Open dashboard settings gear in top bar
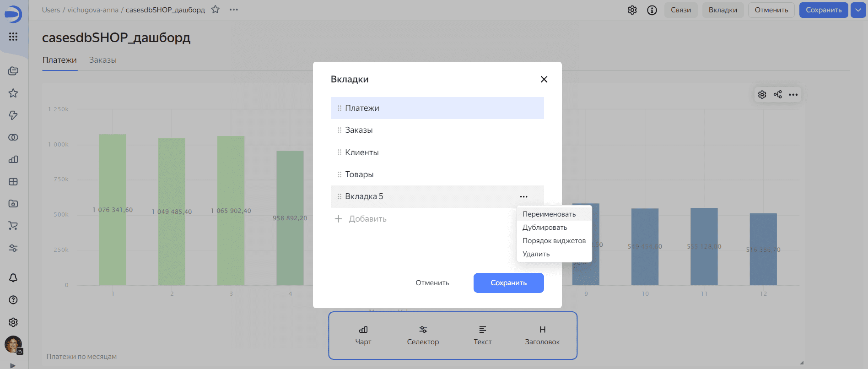Image resolution: width=868 pixels, height=369 pixels. (632, 10)
